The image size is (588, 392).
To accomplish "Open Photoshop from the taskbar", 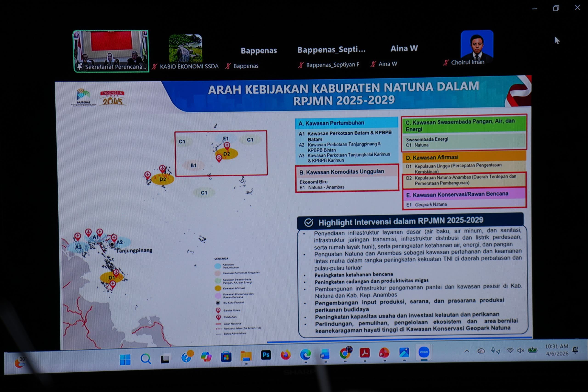I will [266, 355].
